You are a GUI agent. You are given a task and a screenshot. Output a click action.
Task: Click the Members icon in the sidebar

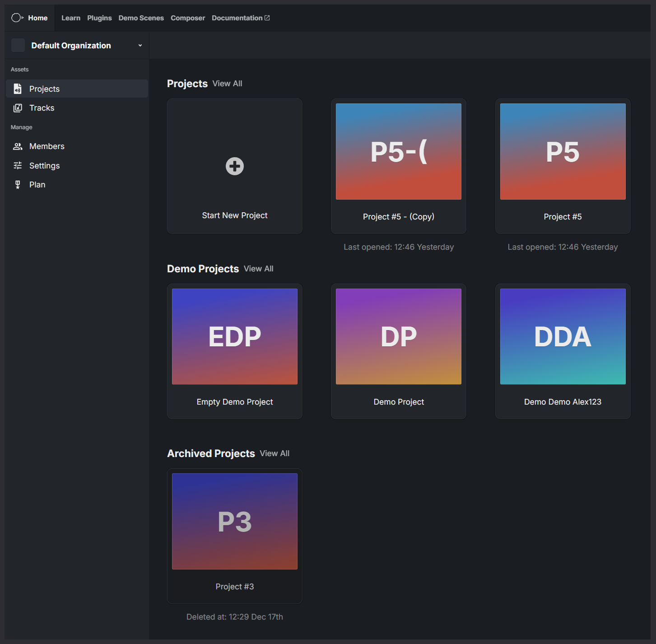click(x=18, y=146)
